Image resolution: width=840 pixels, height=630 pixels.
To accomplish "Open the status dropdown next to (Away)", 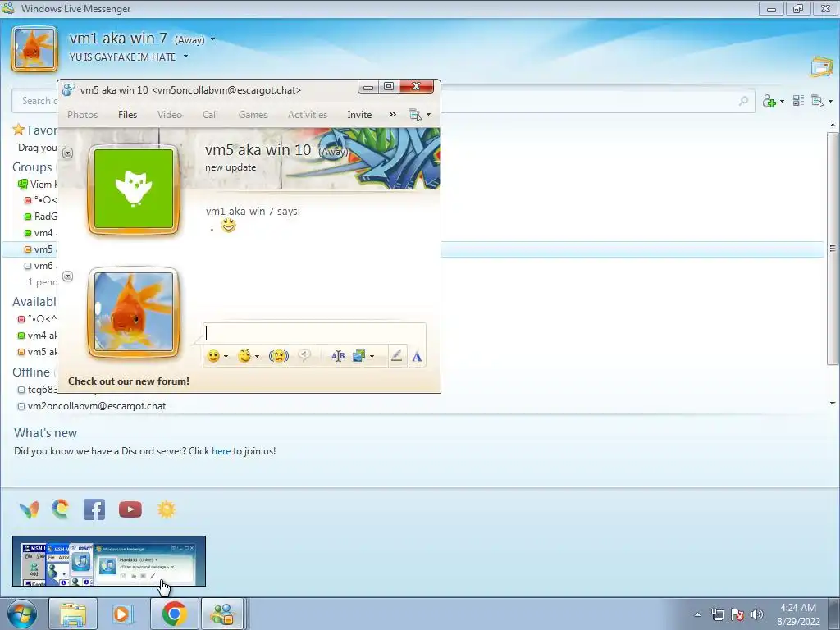I will [212, 39].
